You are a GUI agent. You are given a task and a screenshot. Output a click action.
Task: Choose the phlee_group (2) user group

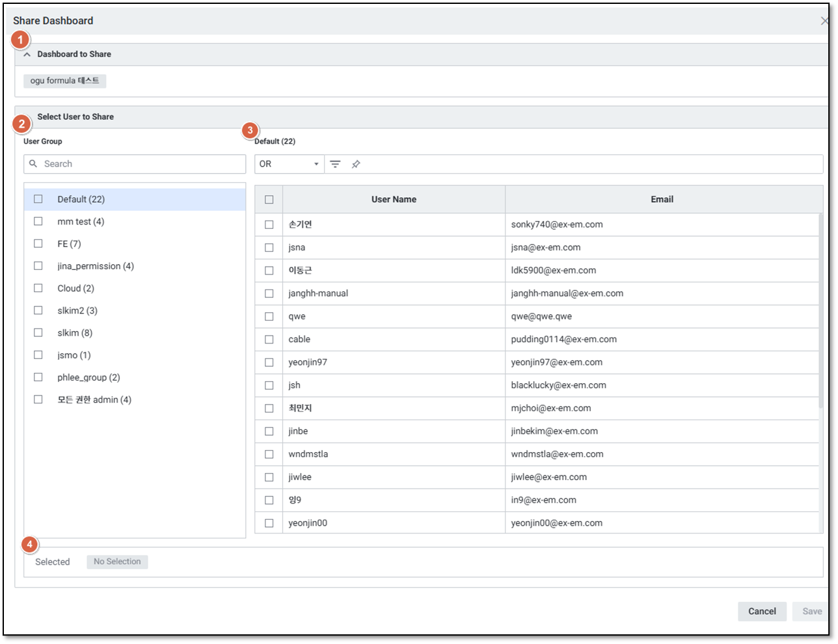(x=88, y=377)
